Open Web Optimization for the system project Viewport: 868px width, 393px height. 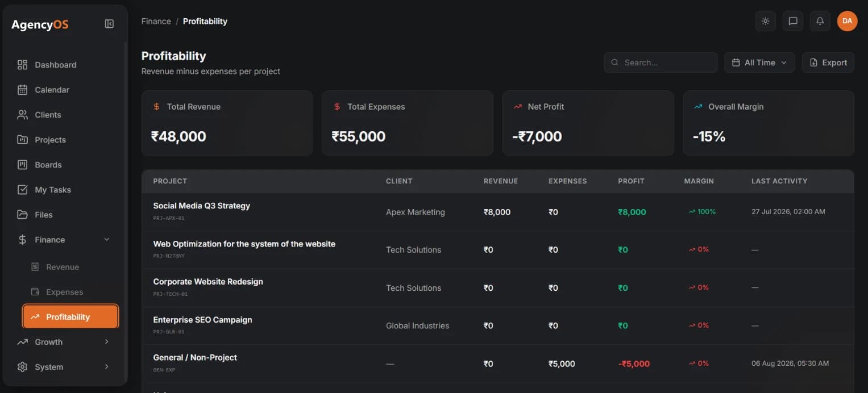point(244,244)
